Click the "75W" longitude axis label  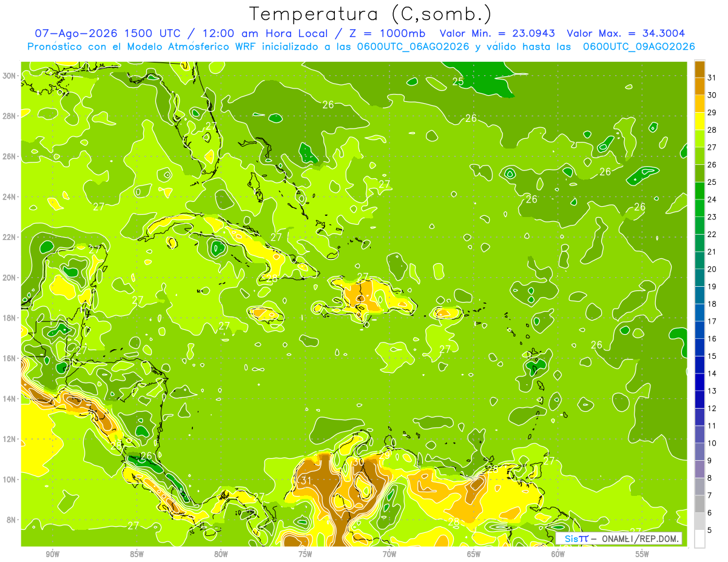(x=305, y=554)
